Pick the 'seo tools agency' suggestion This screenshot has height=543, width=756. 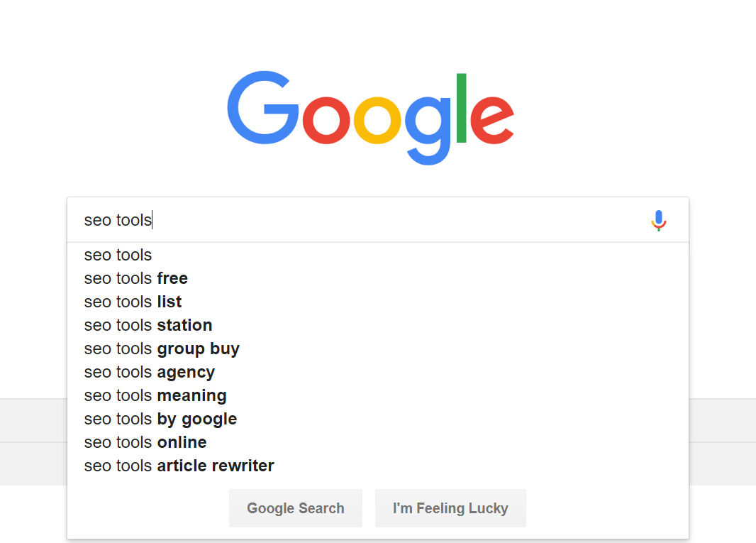click(378, 372)
